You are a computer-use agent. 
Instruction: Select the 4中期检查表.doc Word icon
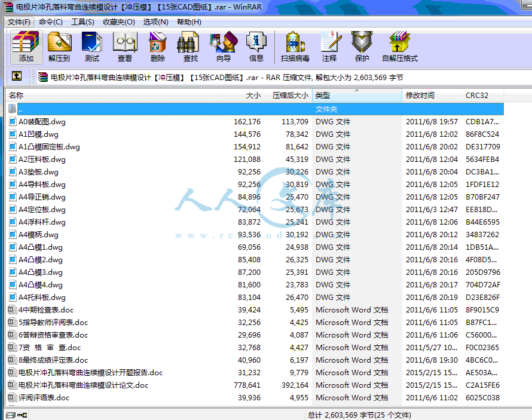pyautogui.click(x=13, y=309)
